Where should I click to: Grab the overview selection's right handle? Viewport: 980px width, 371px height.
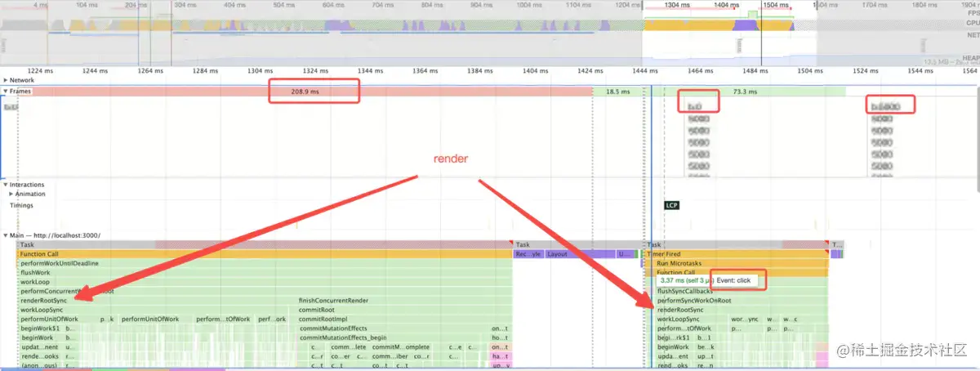tap(816, 4)
